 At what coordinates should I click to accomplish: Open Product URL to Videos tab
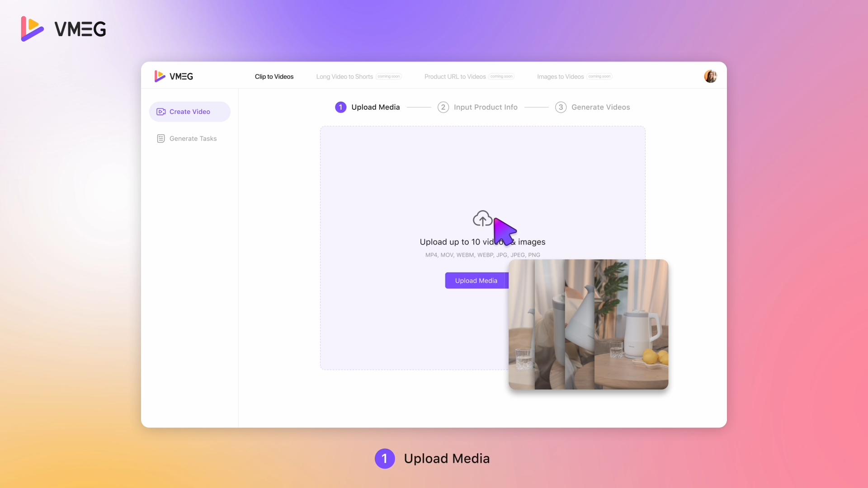[455, 77]
